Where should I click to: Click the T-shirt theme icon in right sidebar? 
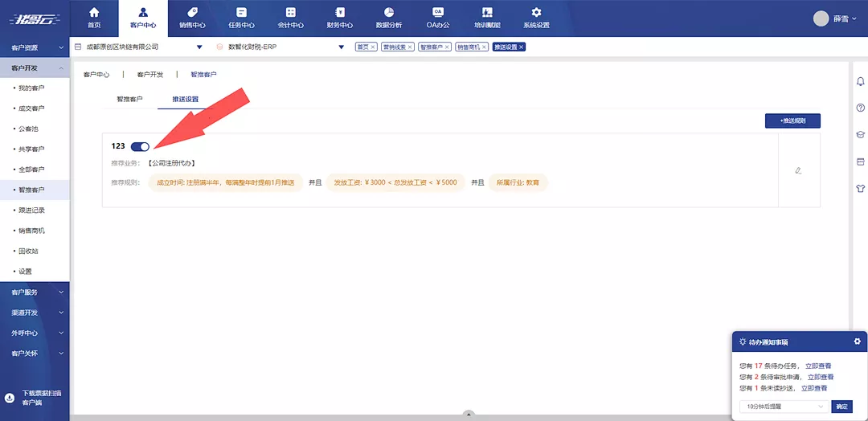860,188
